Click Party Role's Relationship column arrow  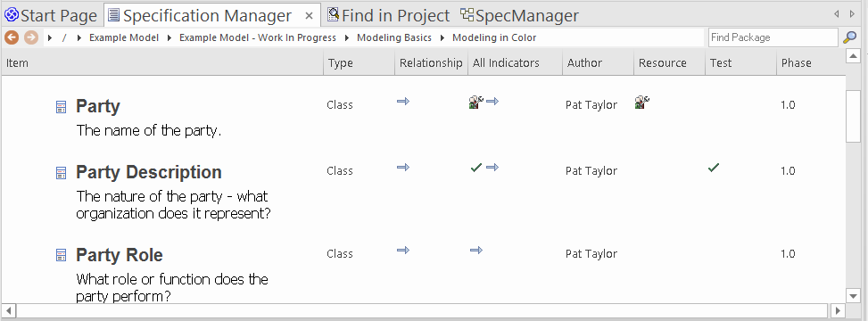403,251
